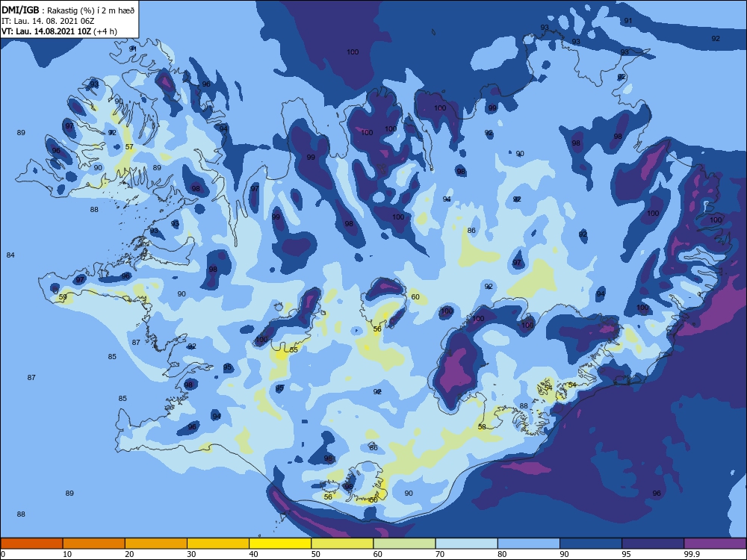Viewport: 747px width, 560px height.
Task: Pick the '10' legend scale label
Action: point(67,554)
